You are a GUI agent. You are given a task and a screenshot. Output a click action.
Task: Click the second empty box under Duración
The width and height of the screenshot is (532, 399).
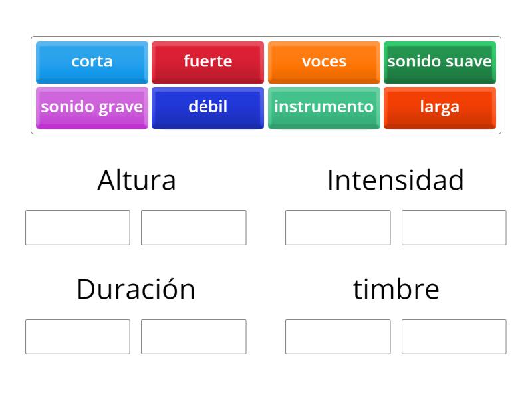[194, 337]
